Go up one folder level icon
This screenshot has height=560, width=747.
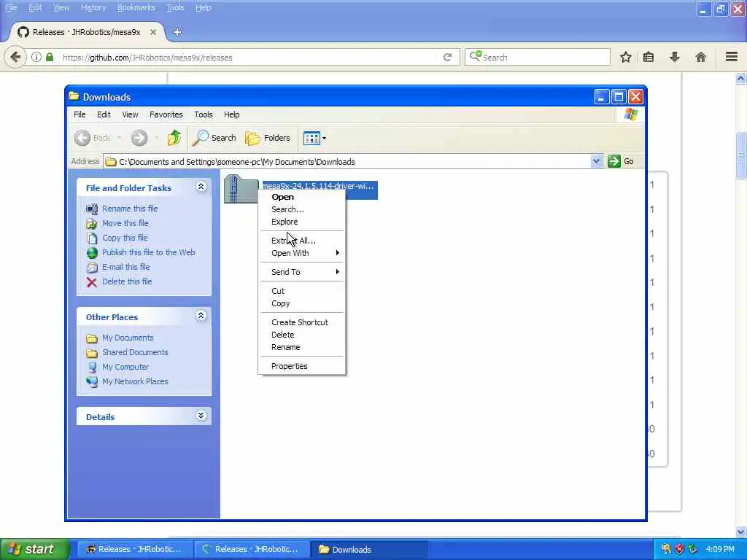pyautogui.click(x=174, y=138)
